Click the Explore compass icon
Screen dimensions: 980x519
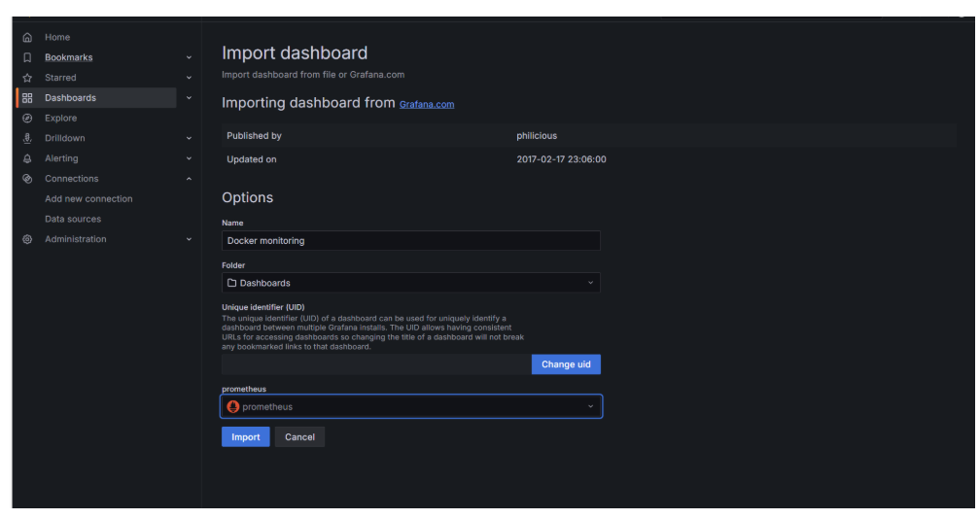(27, 118)
